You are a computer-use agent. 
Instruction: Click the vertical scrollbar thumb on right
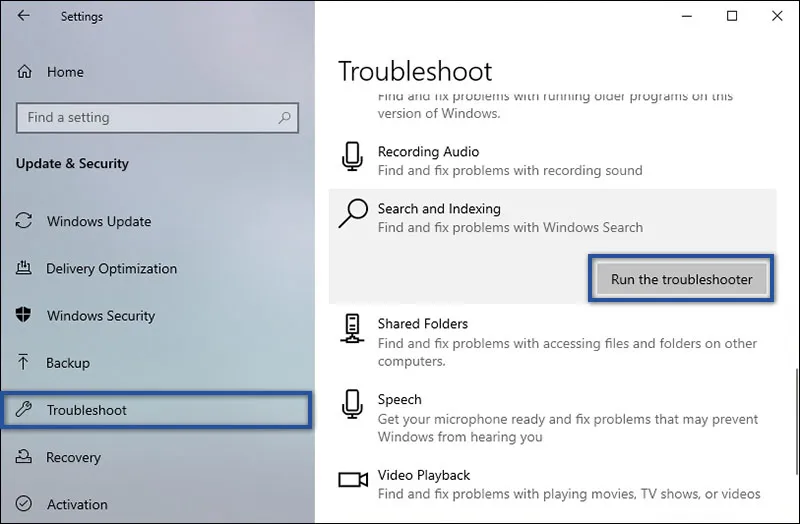797,422
